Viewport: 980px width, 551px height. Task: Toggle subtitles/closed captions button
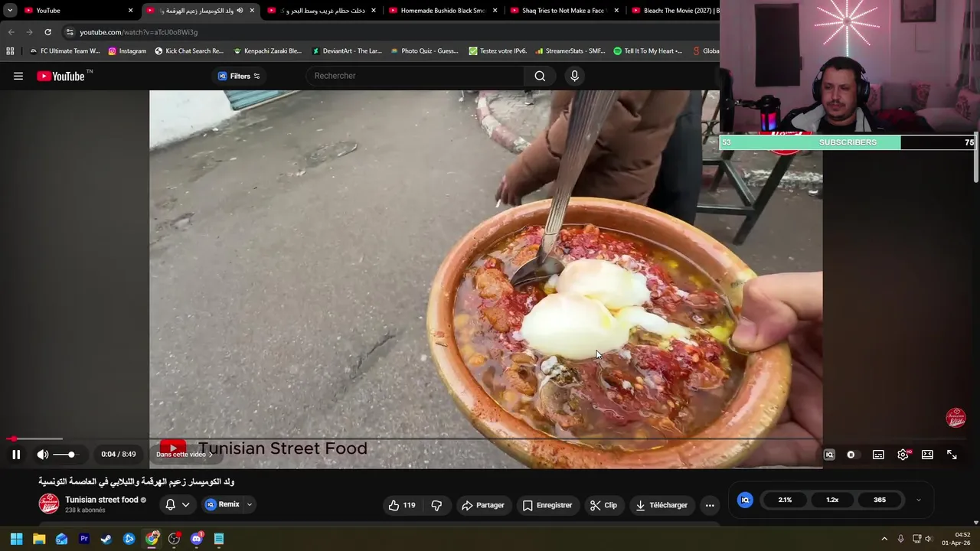(x=878, y=455)
